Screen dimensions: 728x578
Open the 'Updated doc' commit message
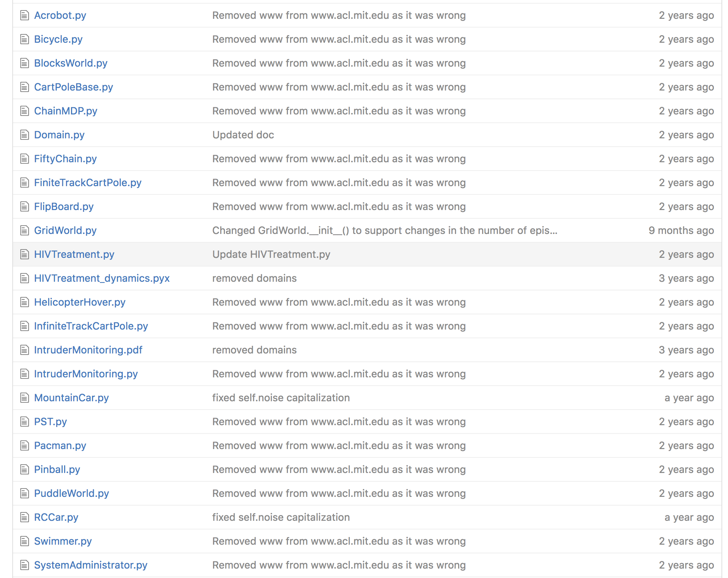coord(243,135)
